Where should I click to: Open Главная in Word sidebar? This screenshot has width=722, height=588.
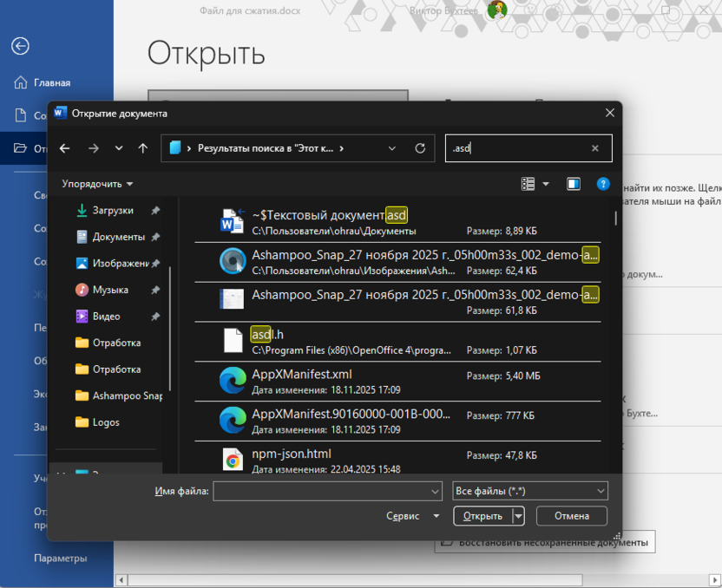52,83
